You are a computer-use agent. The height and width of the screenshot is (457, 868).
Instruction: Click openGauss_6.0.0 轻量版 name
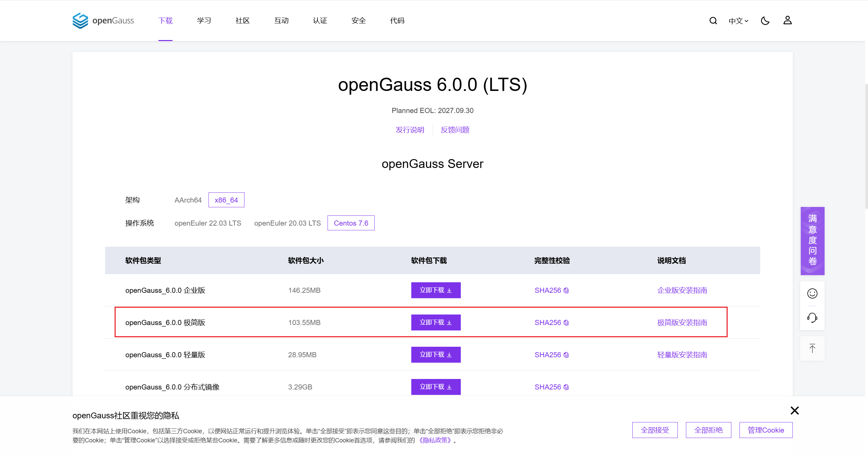[x=165, y=355]
